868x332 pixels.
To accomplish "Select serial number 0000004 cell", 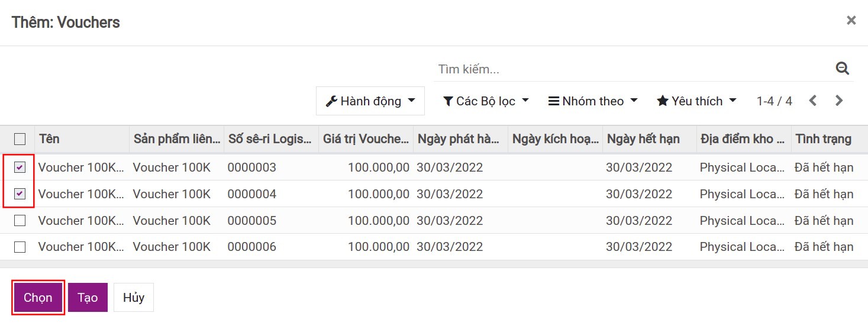I will [251, 194].
